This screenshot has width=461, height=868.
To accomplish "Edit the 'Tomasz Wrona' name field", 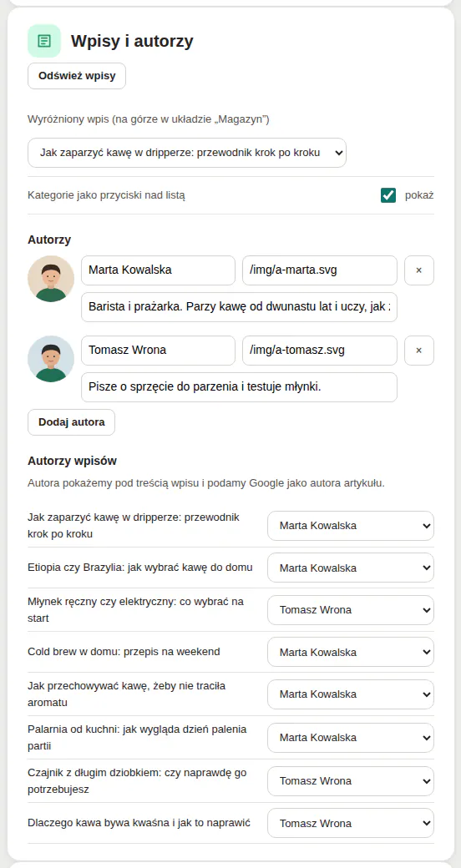I will (x=159, y=351).
